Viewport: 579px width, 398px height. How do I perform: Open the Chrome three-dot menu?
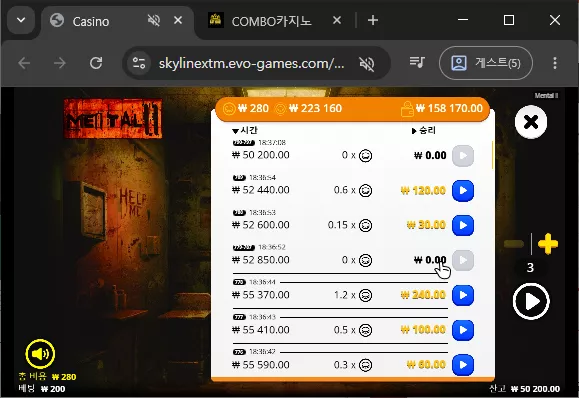tap(555, 63)
